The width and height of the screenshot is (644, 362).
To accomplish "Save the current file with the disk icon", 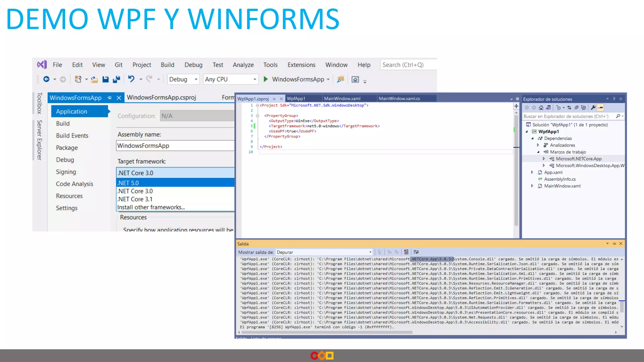I will (x=106, y=80).
